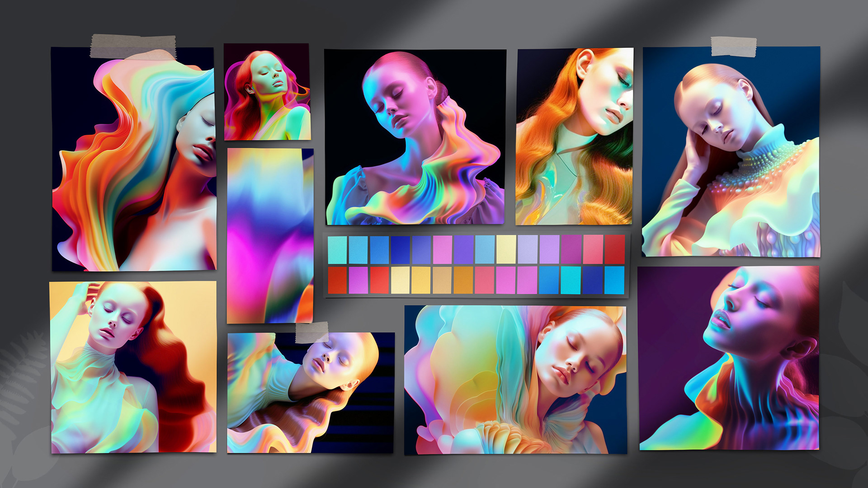Select the taped rainbow-hair portrait at top left
The width and height of the screenshot is (868, 488).
[x=133, y=159]
